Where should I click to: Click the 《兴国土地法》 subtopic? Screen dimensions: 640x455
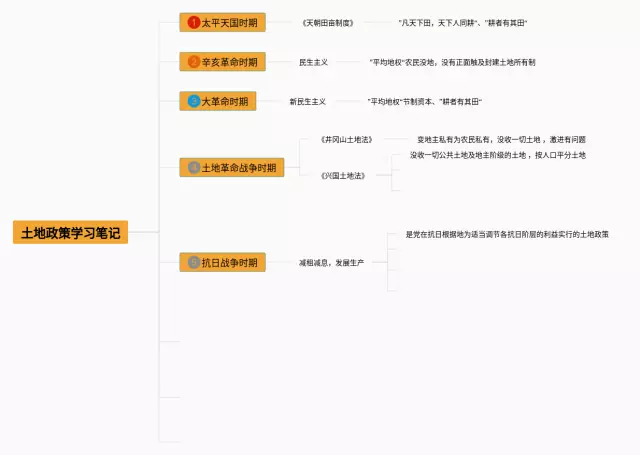[x=342, y=175]
